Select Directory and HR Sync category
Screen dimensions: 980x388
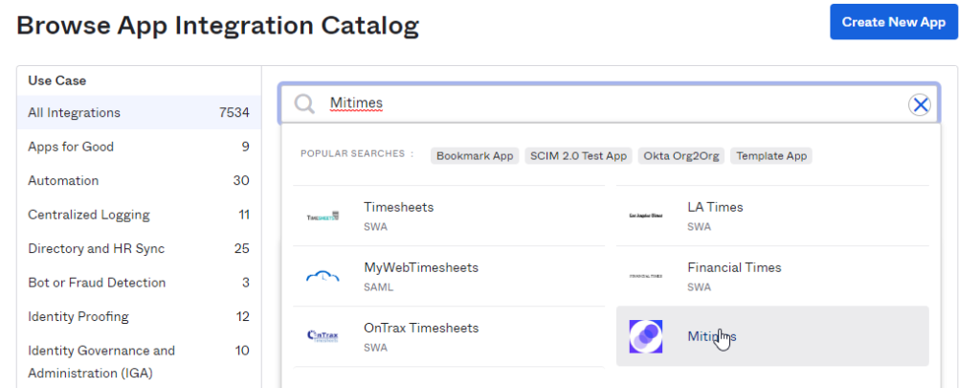pyautogui.click(x=139, y=249)
